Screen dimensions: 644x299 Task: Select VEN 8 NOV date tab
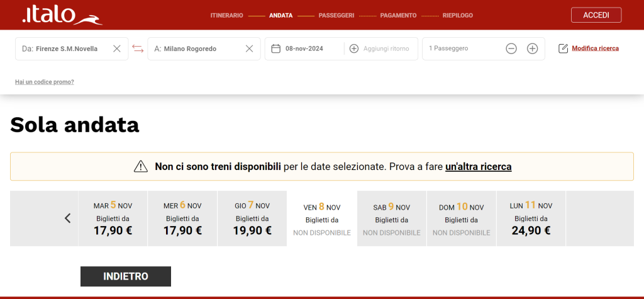point(322,218)
